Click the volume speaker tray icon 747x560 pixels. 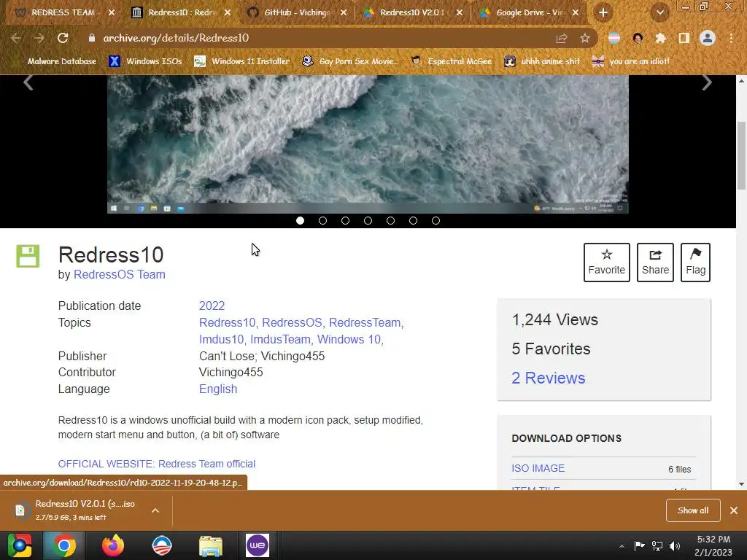click(675, 546)
